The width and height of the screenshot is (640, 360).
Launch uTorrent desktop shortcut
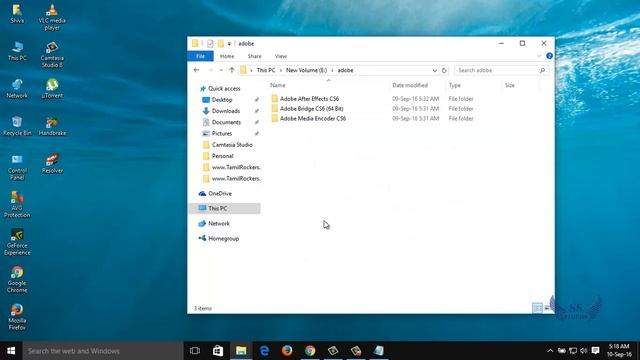(x=52, y=89)
